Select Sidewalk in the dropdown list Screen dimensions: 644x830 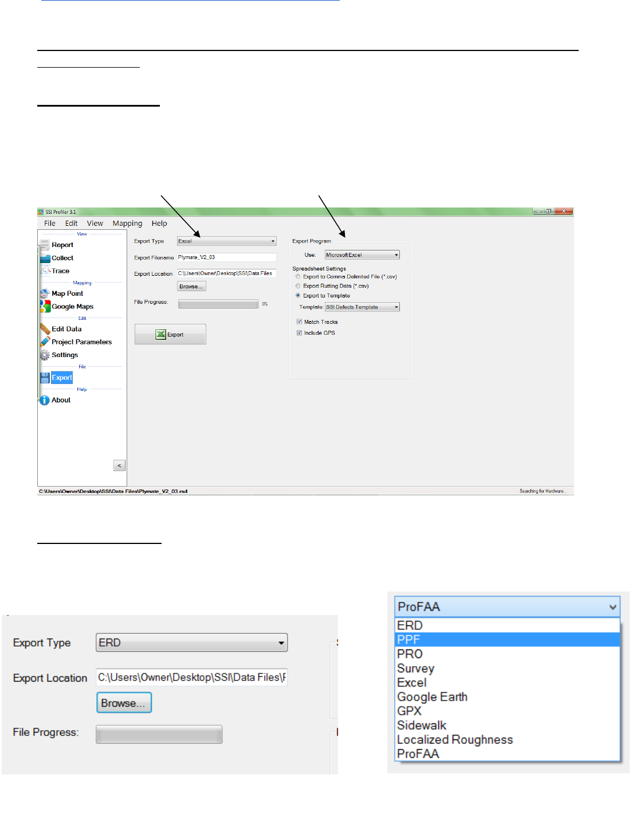click(508, 725)
